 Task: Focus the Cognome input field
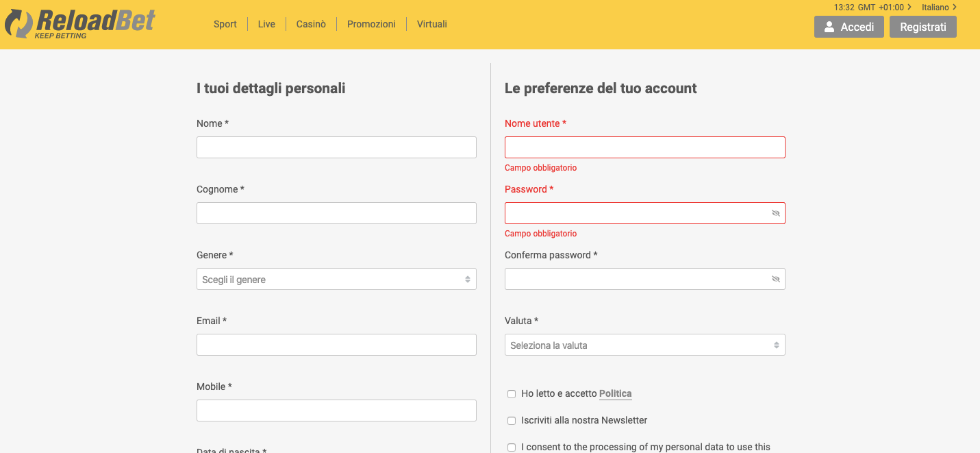click(336, 213)
